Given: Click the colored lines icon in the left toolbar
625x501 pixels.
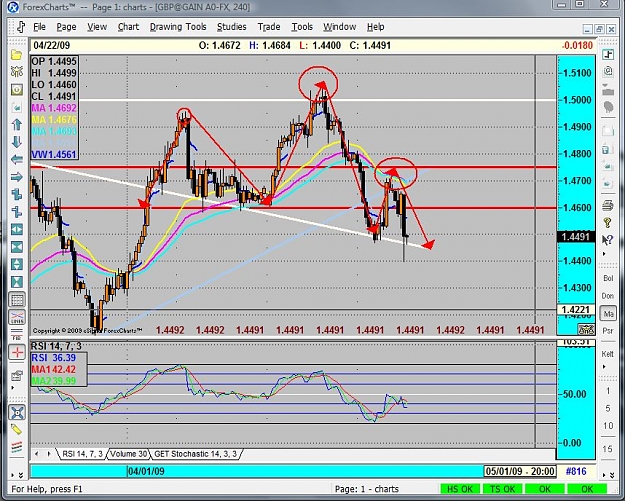Looking at the screenshot, I should tap(17, 447).
